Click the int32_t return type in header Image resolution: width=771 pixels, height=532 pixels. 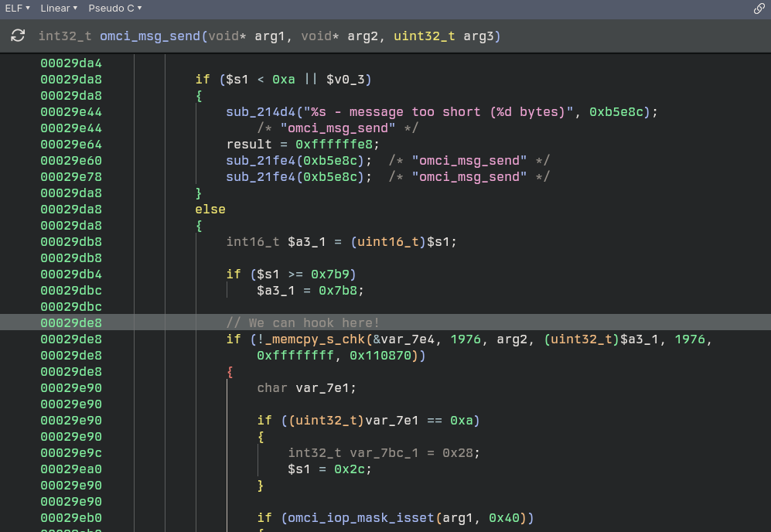66,36
